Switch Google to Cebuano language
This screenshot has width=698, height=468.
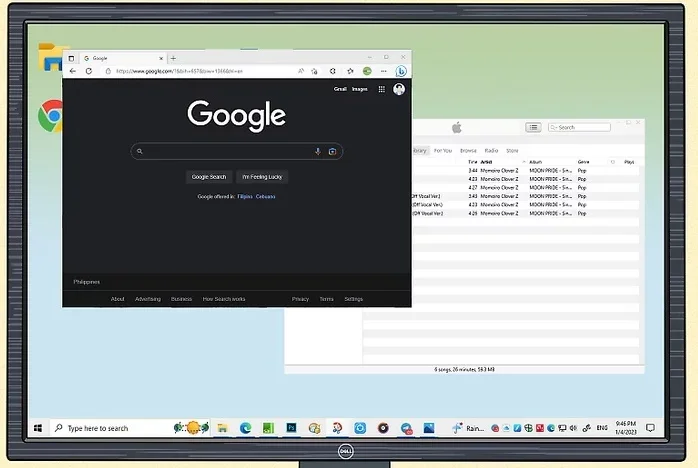[265, 196]
